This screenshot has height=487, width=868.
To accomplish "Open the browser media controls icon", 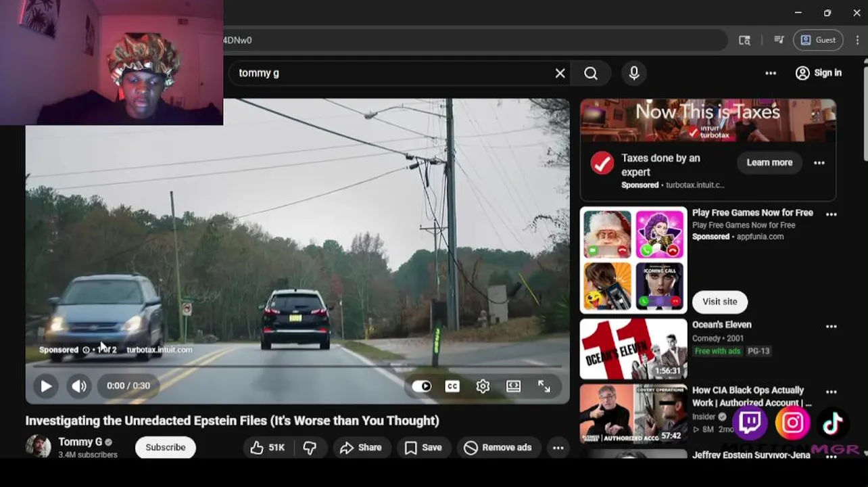I will (x=779, y=40).
